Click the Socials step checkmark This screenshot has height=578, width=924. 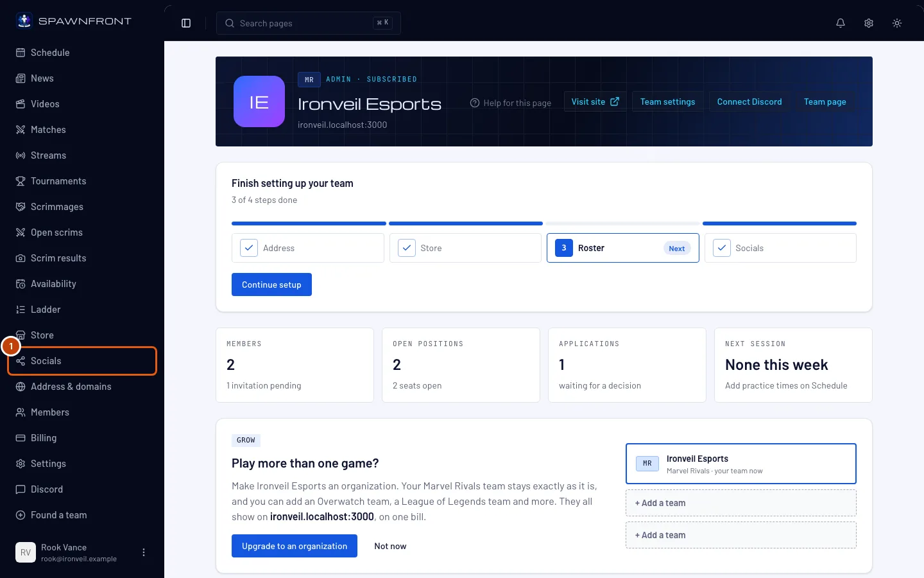tap(722, 248)
